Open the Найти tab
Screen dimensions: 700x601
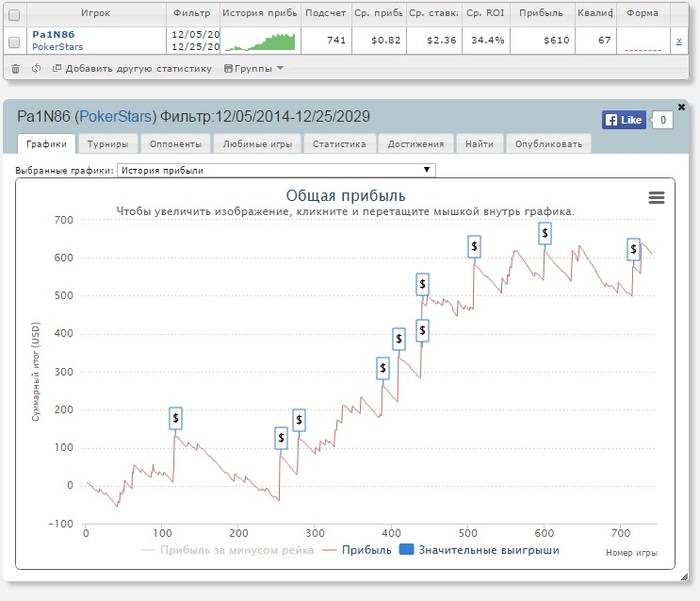point(479,144)
